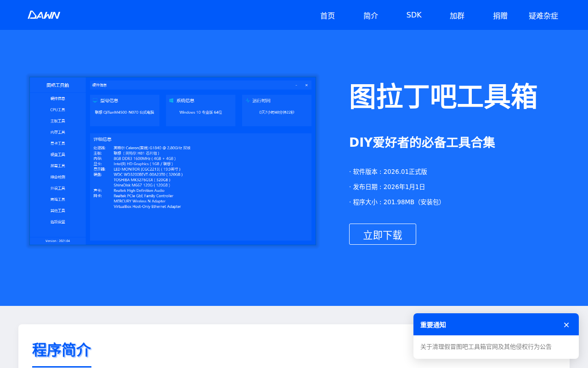
Task: Select the SDK navigation item
Action: (413, 14)
